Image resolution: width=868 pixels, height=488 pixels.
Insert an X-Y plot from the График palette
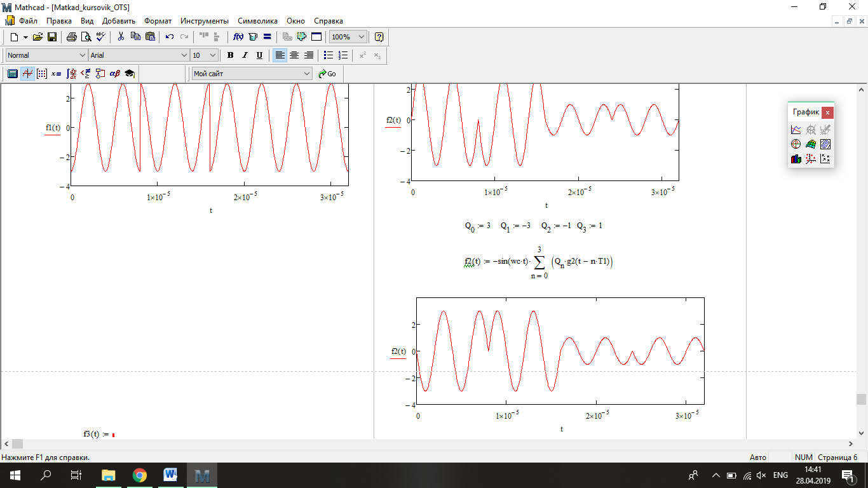click(796, 130)
